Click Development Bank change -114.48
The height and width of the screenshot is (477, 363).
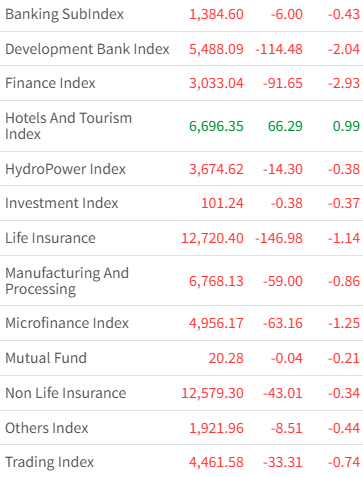pos(279,49)
